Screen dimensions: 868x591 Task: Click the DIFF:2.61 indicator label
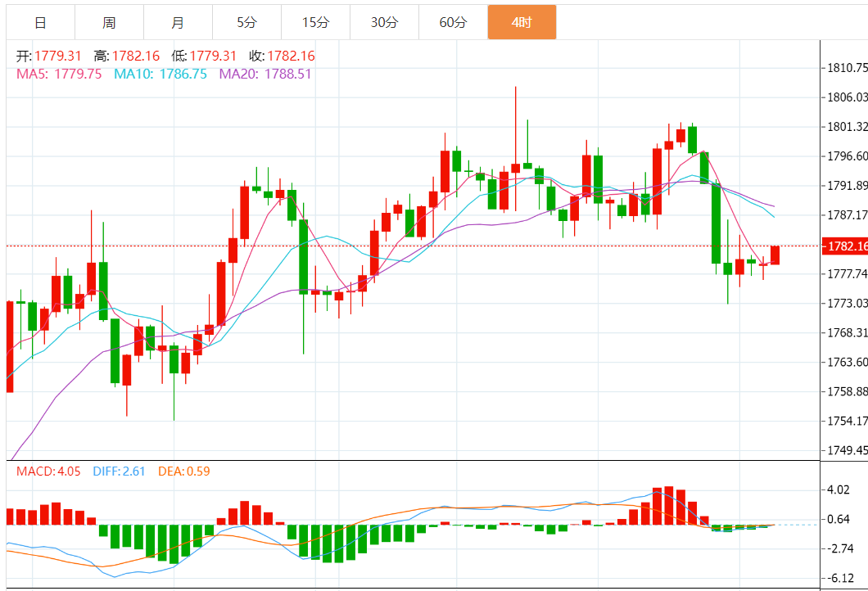tap(119, 471)
